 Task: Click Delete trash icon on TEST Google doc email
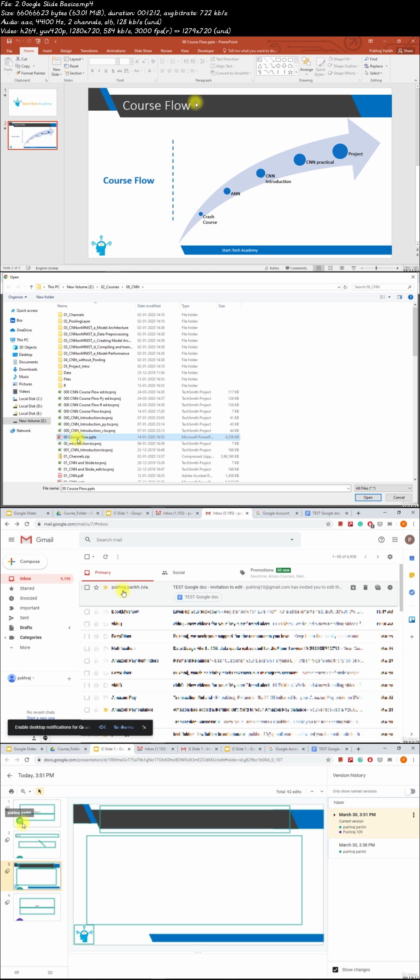coord(365,587)
